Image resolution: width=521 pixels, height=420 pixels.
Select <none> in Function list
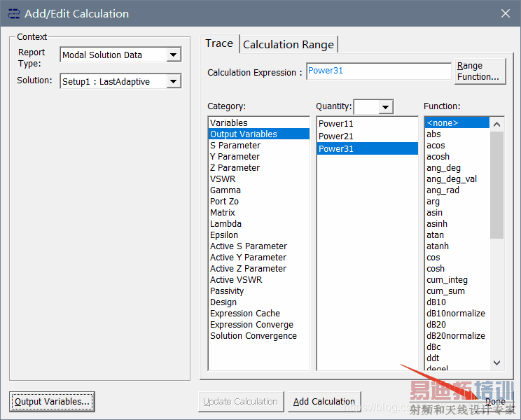click(x=457, y=122)
